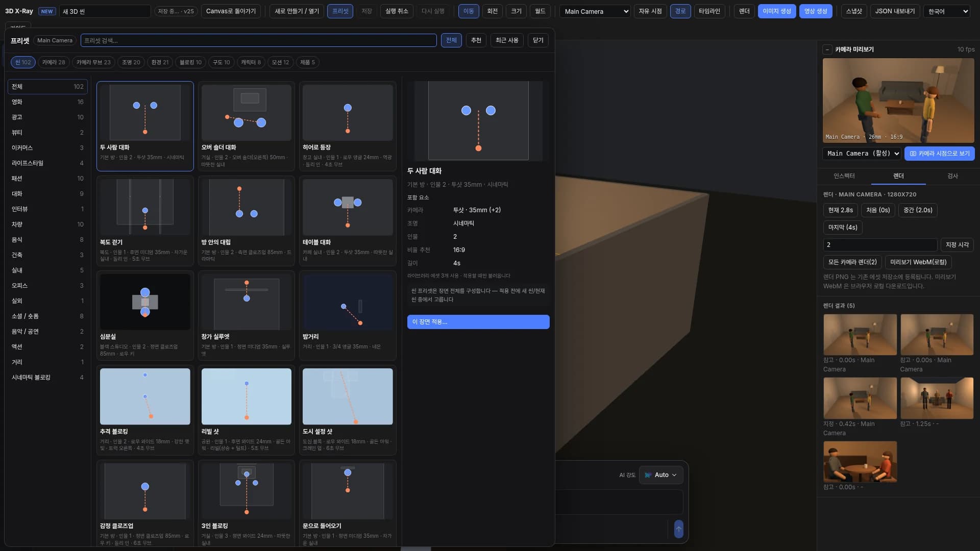Select the 밤거리 preset card

coord(348,315)
